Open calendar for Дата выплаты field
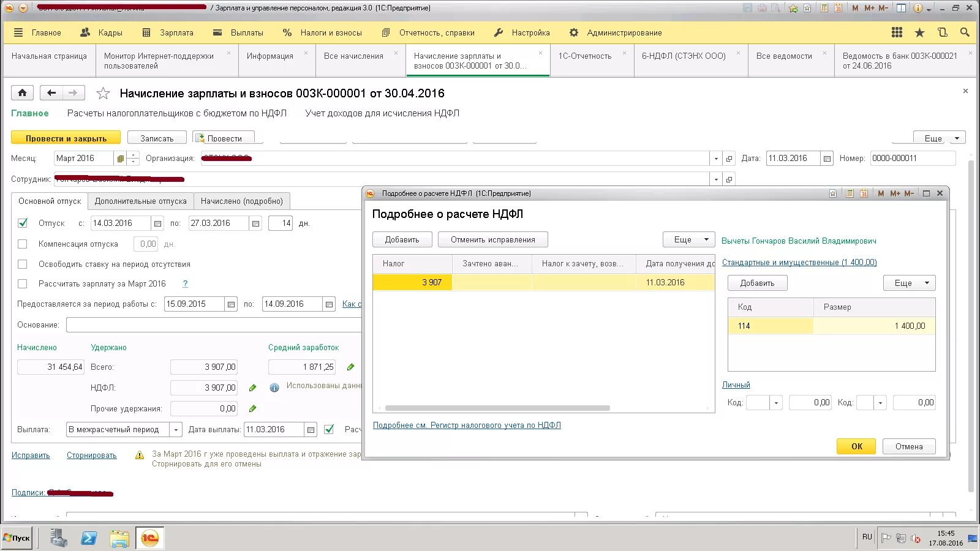 (x=311, y=430)
